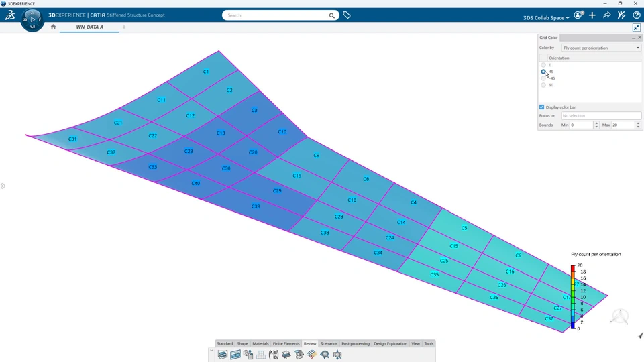
Task: Select grid cell C31
Action: (x=72, y=139)
